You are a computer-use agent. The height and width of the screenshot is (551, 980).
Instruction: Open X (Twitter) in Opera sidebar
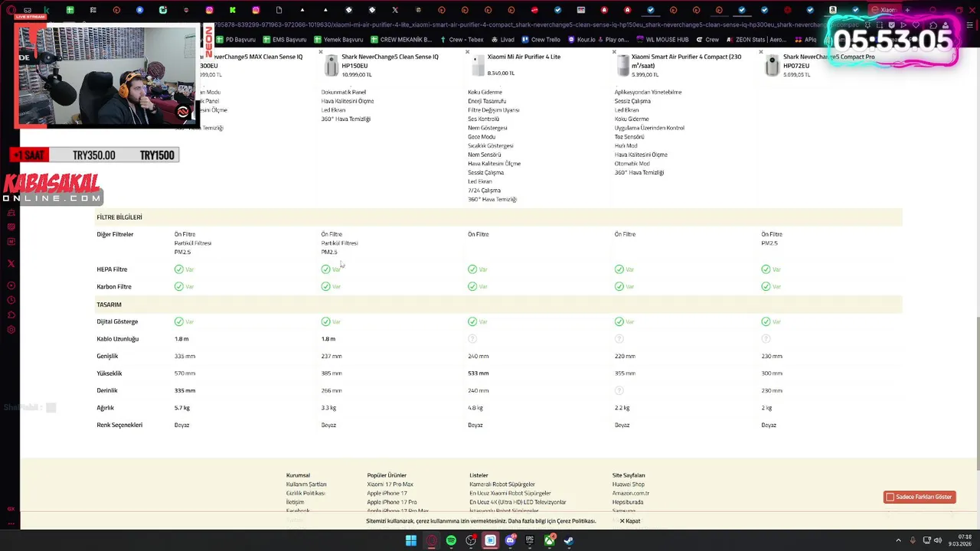(11, 263)
